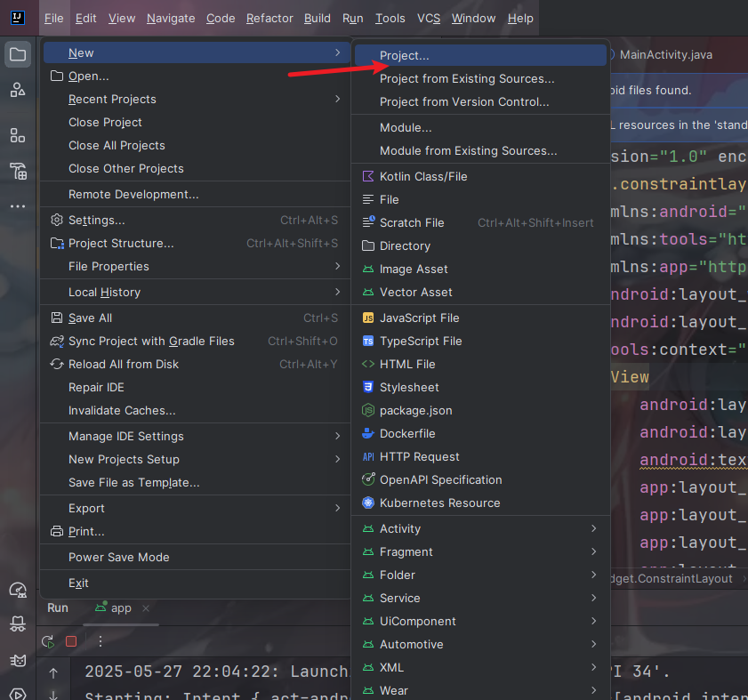This screenshot has width=748, height=700.
Task: Click the Settings gear icon in File menu
Action: [x=57, y=220]
